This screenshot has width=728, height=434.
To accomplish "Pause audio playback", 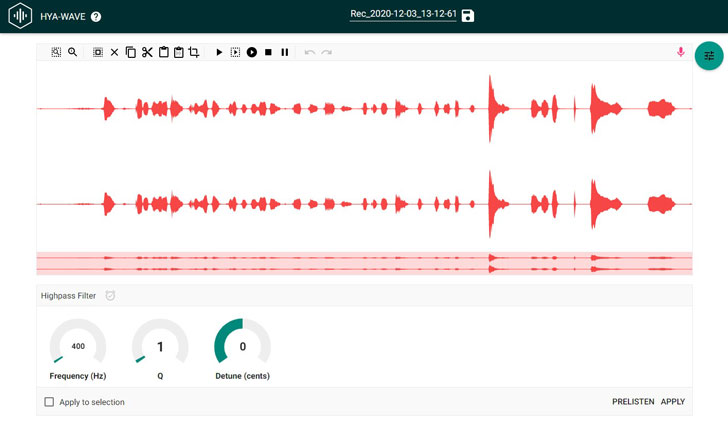I will pyautogui.click(x=285, y=52).
